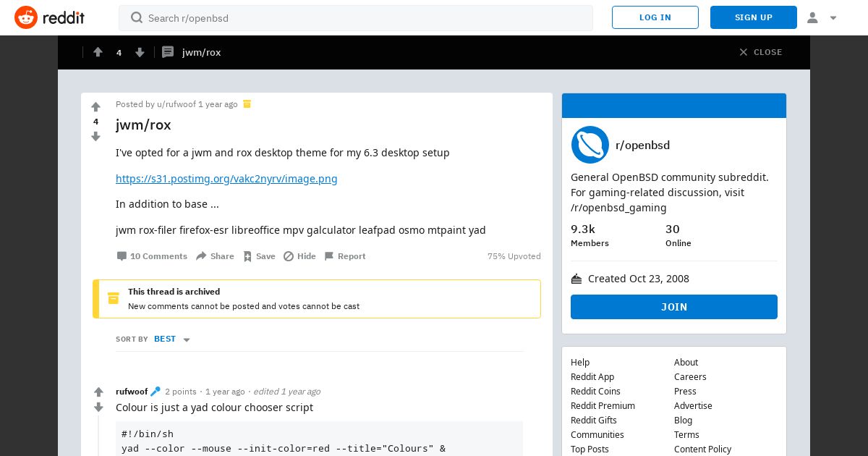Downvote rufwoof's comment
868x456 pixels.
coord(98,408)
